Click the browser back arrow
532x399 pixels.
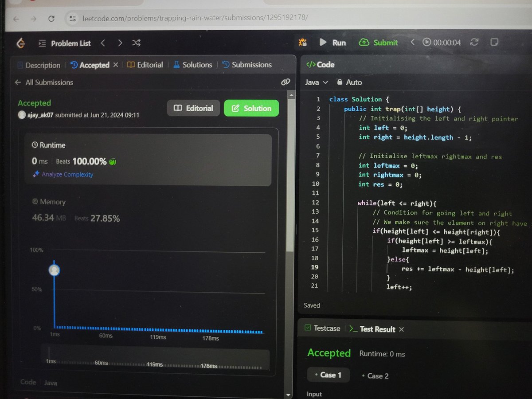(16, 19)
